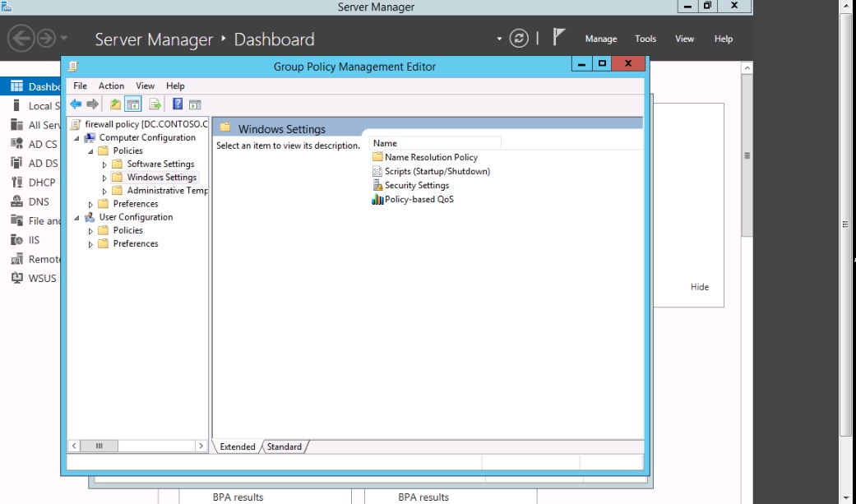Click the Security Settings icon
The height and width of the screenshot is (504, 856).
coord(377,185)
